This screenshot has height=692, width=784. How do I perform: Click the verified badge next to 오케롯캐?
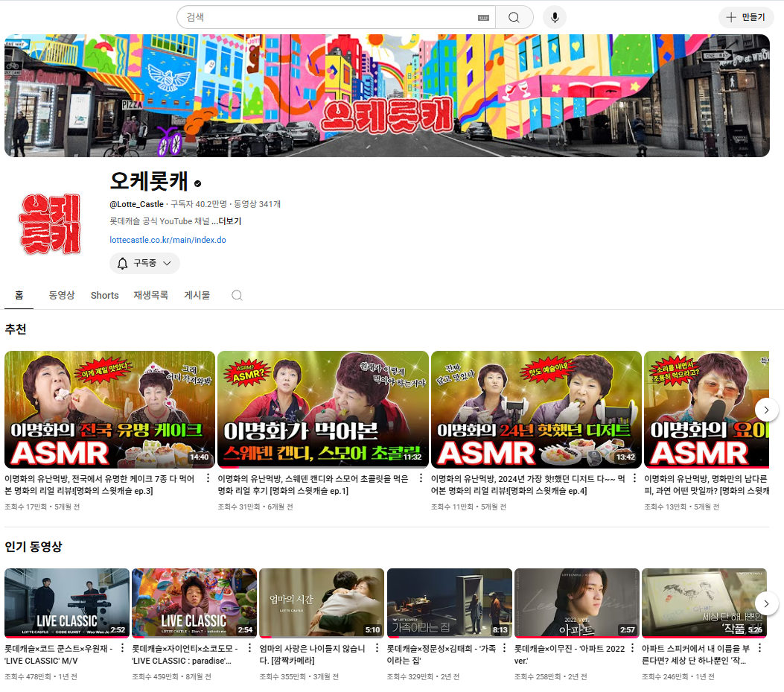198,184
